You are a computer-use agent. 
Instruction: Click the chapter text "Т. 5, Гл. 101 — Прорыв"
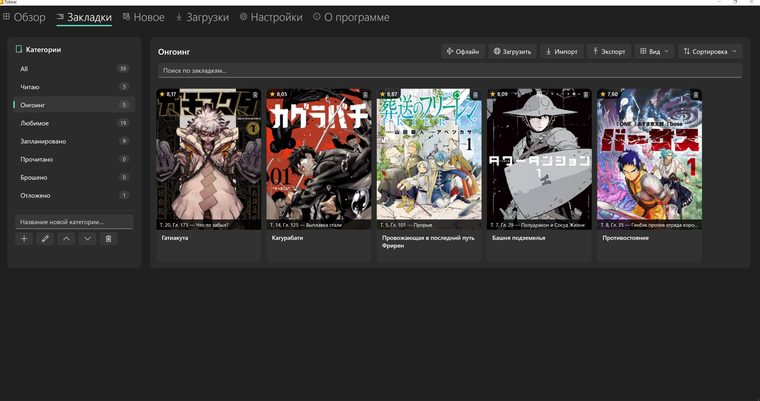[406, 225]
